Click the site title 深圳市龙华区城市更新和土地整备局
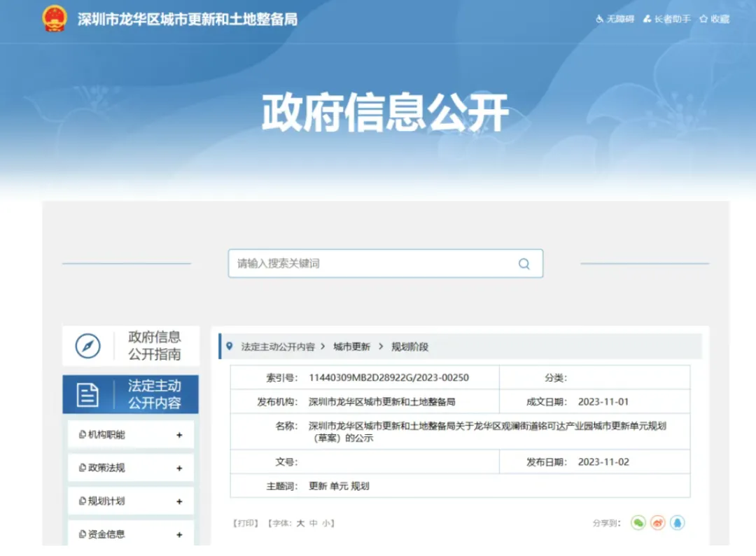The image size is (756, 556). (188, 20)
